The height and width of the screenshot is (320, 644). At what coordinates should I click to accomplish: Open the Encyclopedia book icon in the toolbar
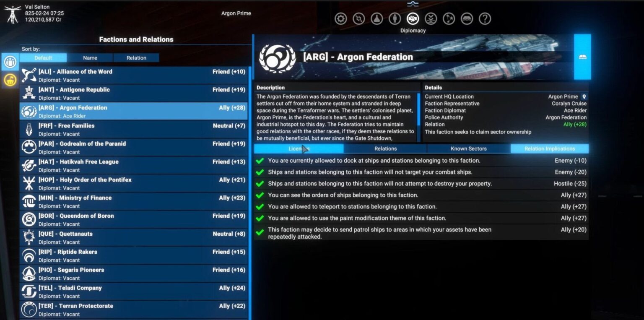pos(467,18)
